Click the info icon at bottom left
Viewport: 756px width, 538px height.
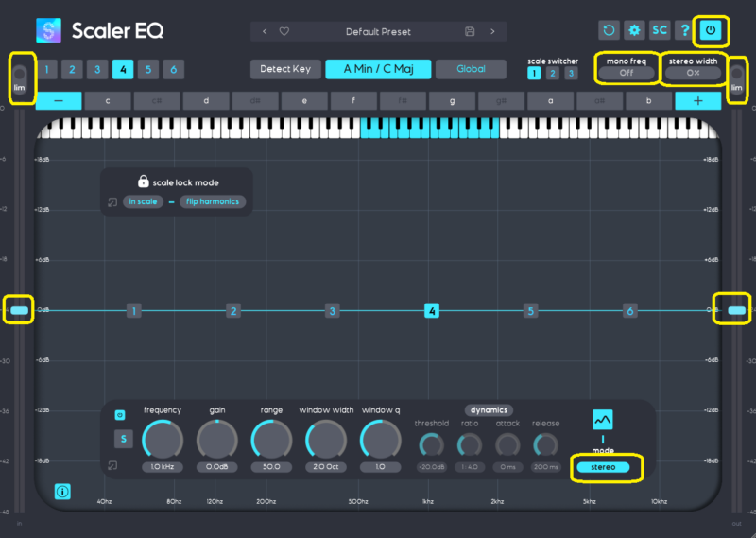tap(62, 491)
